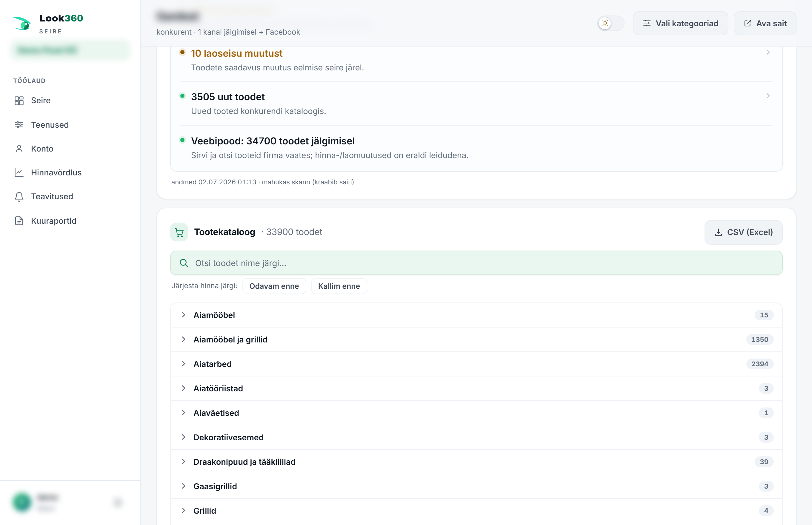Sort products by Kallim enne

(x=339, y=286)
